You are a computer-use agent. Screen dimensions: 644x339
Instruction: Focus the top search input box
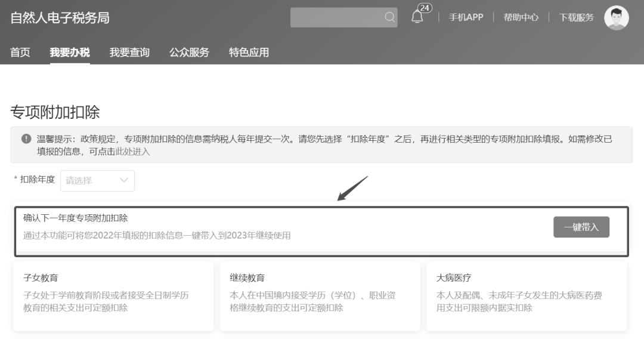337,17
